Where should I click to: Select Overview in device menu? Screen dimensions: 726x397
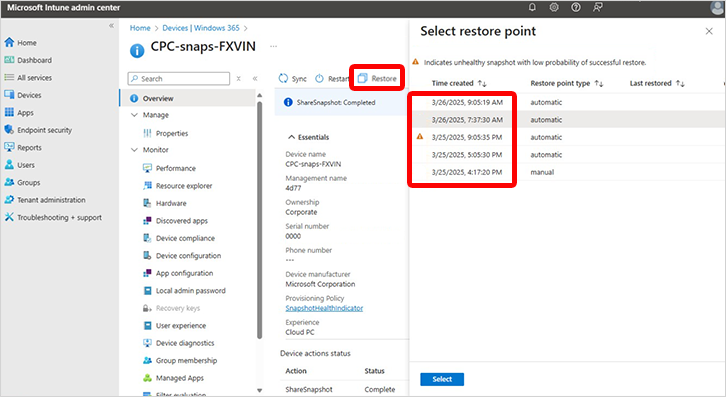tap(188, 98)
